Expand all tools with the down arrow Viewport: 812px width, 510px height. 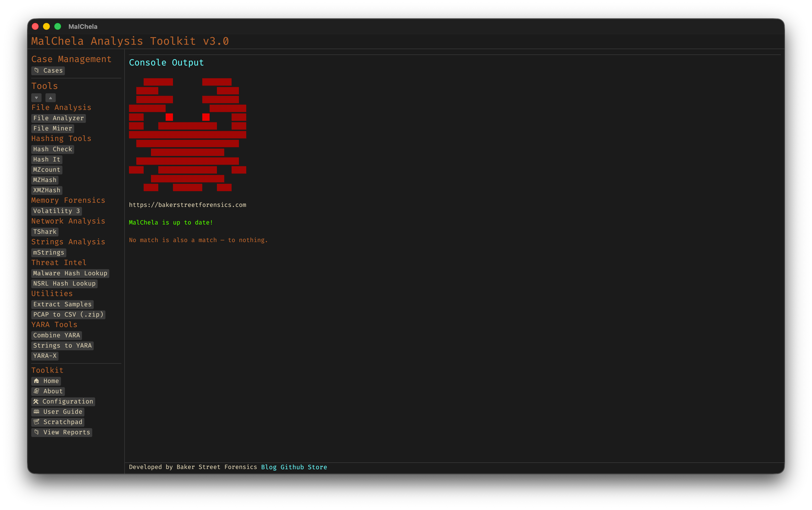click(x=36, y=98)
